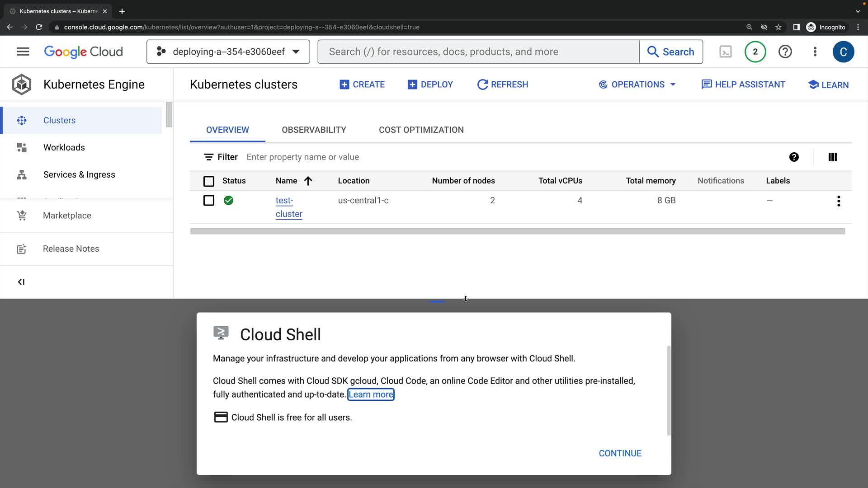The width and height of the screenshot is (868, 488).
Task: Click the horizontal table scrollbar
Action: pyautogui.click(x=517, y=231)
